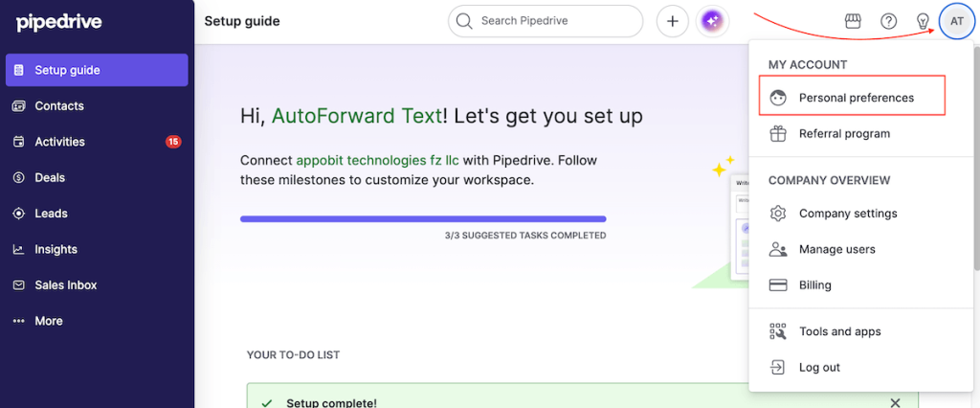Screen dimensions: 980x408
Task: Click the Activities 15 notification badge
Action: tap(173, 142)
